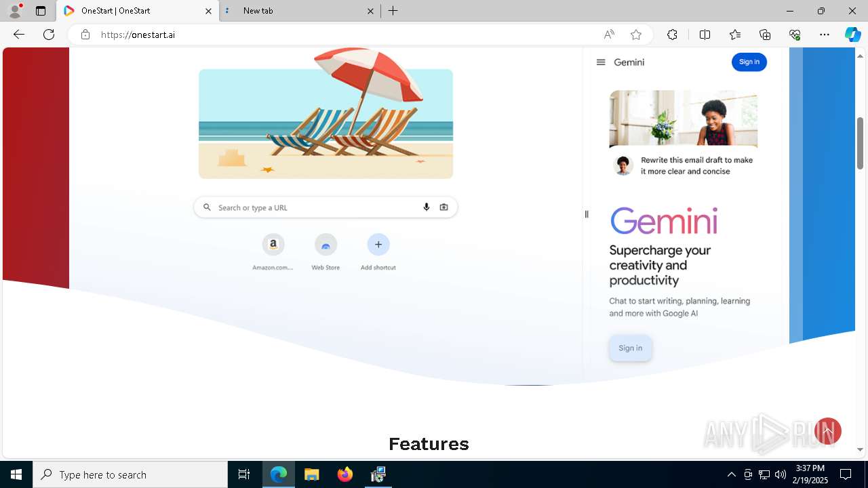Open the network status tray icon
This screenshot has width=868, height=488.
click(x=764, y=474)
